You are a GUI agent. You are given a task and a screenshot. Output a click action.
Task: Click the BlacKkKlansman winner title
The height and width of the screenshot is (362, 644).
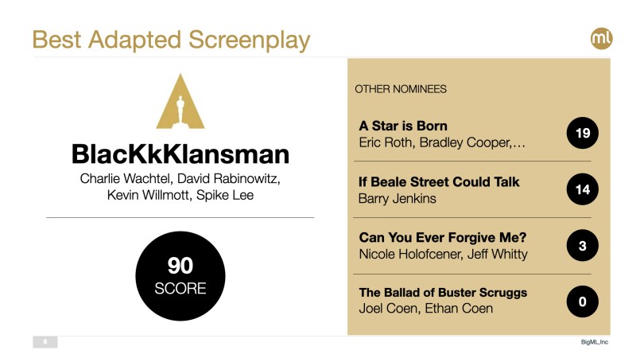pyautogui.click(x=180, y=154)
